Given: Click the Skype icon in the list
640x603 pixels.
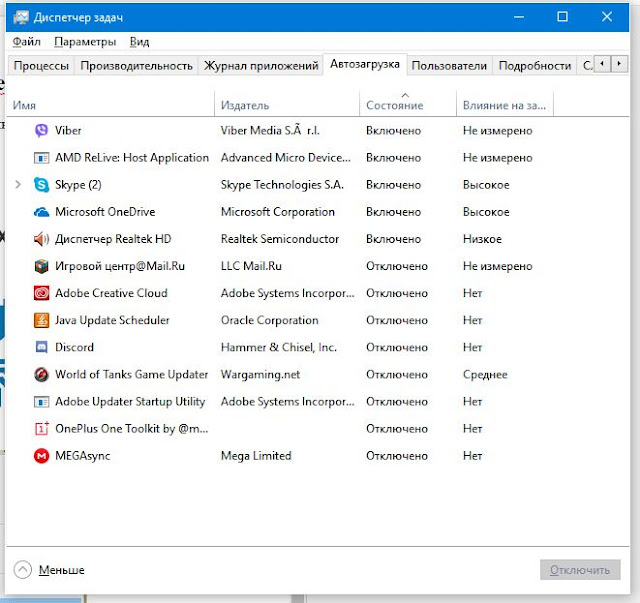Looking at the screenshot, I should (x=41, y=185).
